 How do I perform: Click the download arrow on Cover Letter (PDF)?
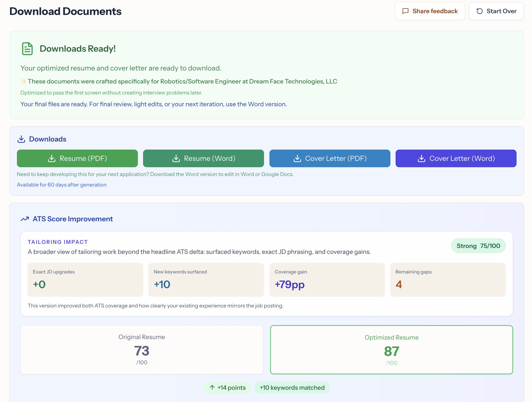298,158
